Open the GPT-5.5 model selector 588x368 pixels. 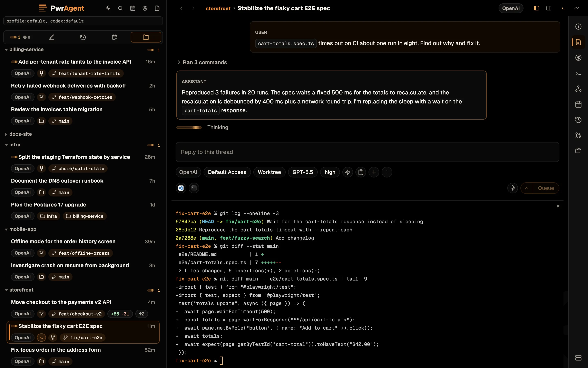pos(303,172)
